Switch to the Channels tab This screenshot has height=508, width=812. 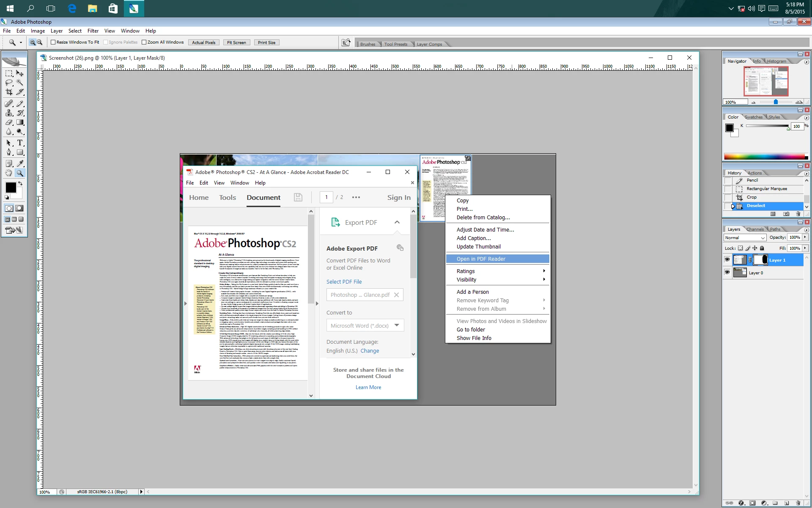755,229
